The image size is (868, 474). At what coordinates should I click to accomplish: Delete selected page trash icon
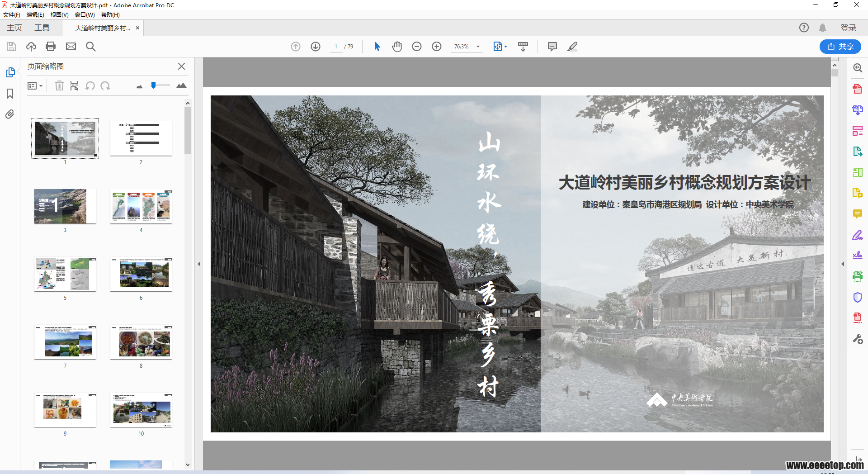click(x=59, y=85)
